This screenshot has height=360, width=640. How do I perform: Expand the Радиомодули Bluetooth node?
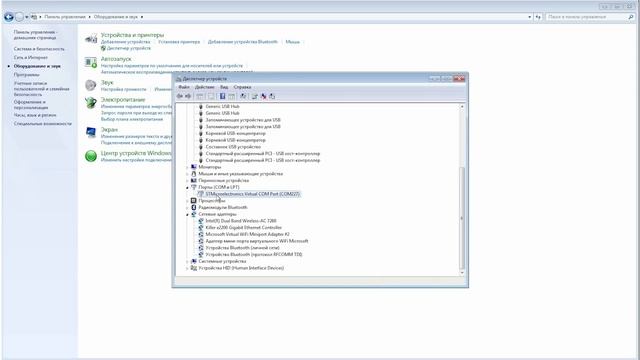pyautogui.click(x=187, y=207)
